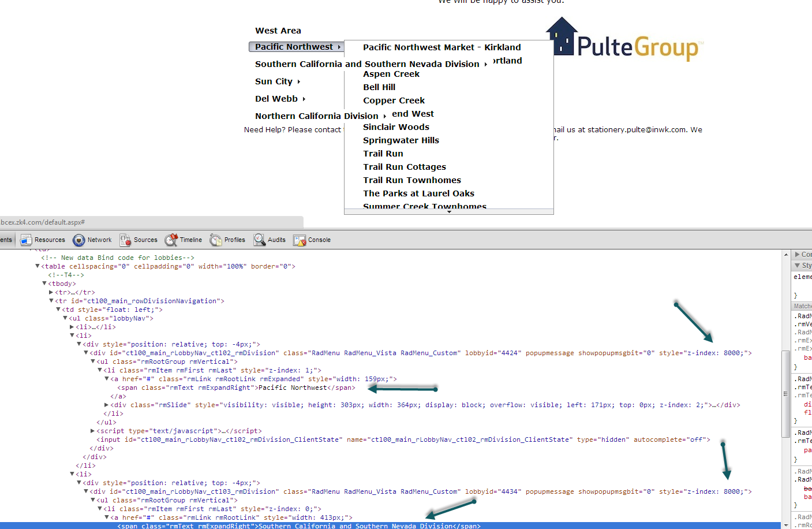The height and width of the screenshot is (529, 812).
Task: Open the Profiles tab
Action: click(228, 240)
